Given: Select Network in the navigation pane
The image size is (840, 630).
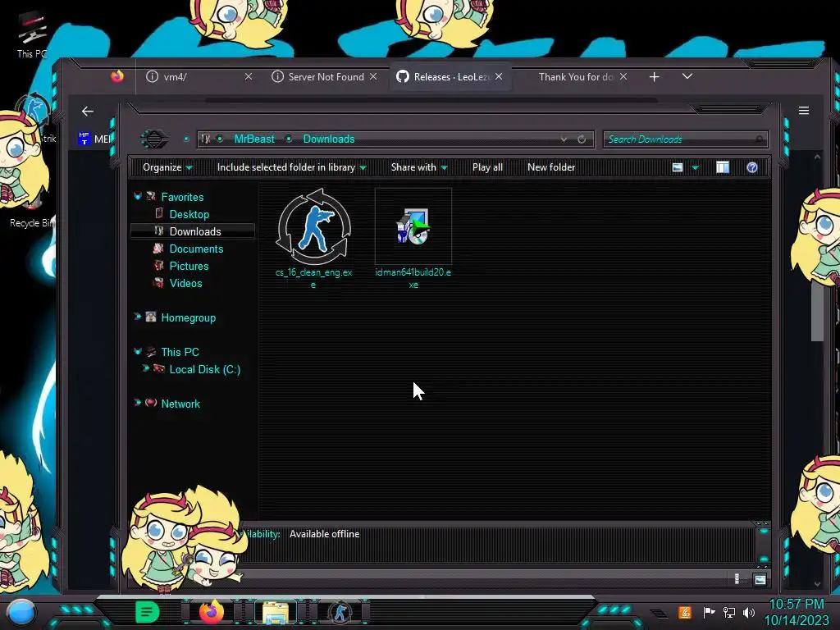Looking at the screenshot, I should pos(180,404).
